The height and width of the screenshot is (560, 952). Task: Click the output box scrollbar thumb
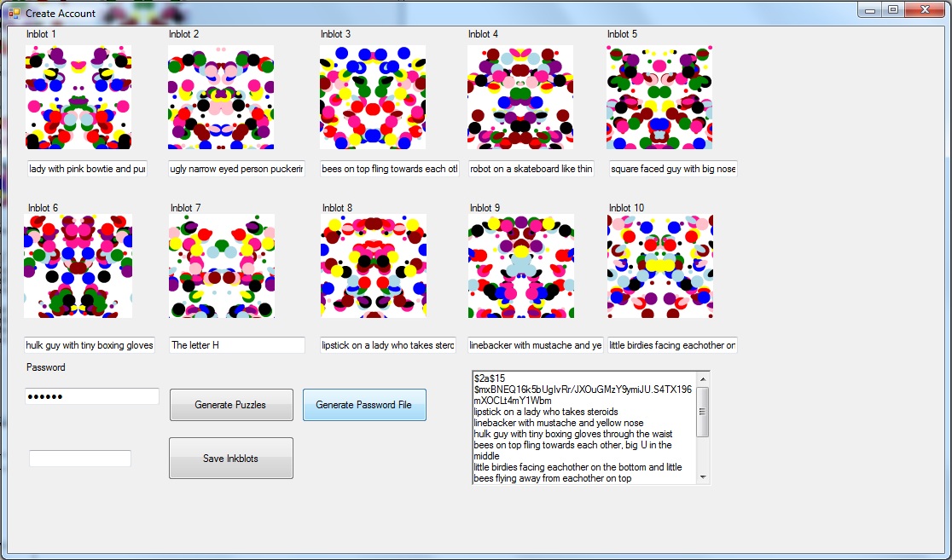coord(703,412)
